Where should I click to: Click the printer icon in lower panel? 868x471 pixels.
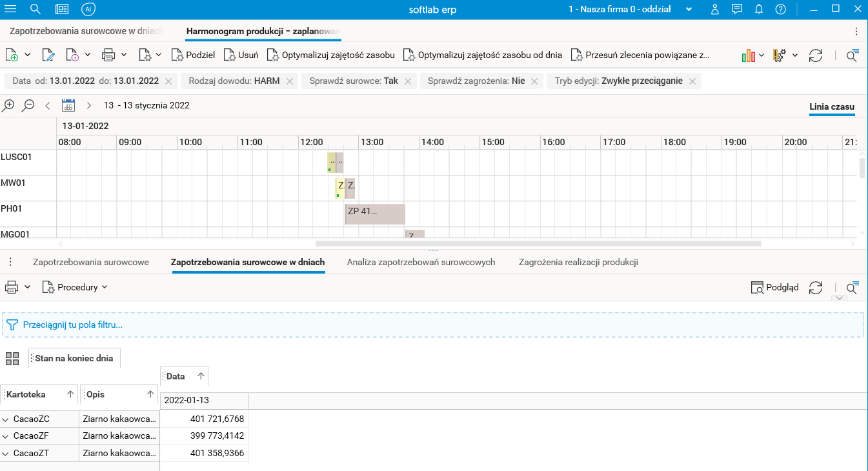point(12,287)
